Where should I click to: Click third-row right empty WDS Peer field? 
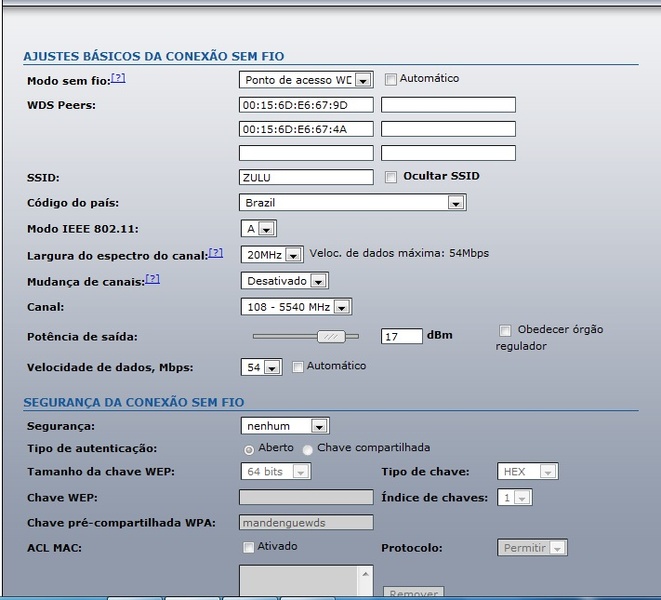pyautogui.click(x=448, y=153)
